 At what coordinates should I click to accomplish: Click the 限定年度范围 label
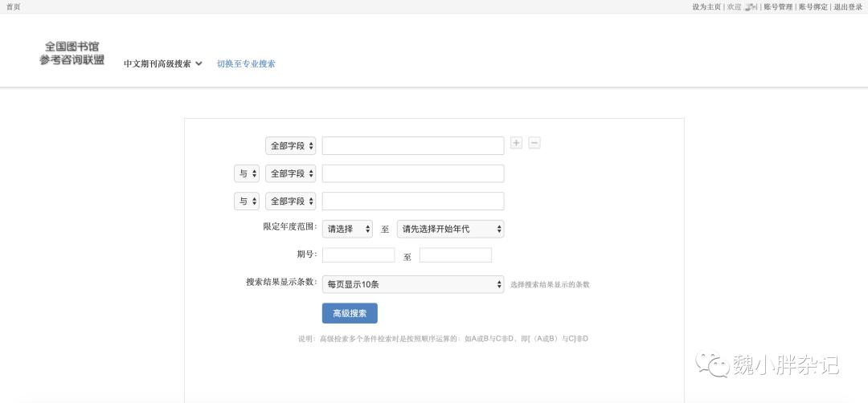[x=290, y=226]
